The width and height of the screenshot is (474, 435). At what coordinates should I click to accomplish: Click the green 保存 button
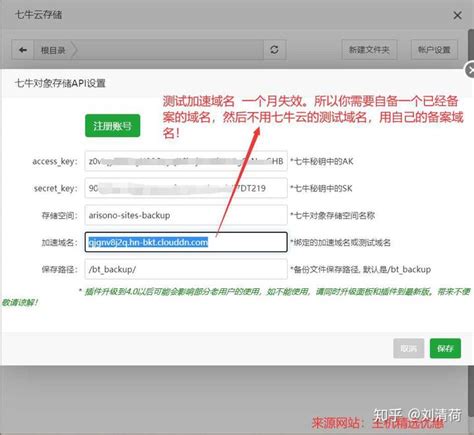445,349
